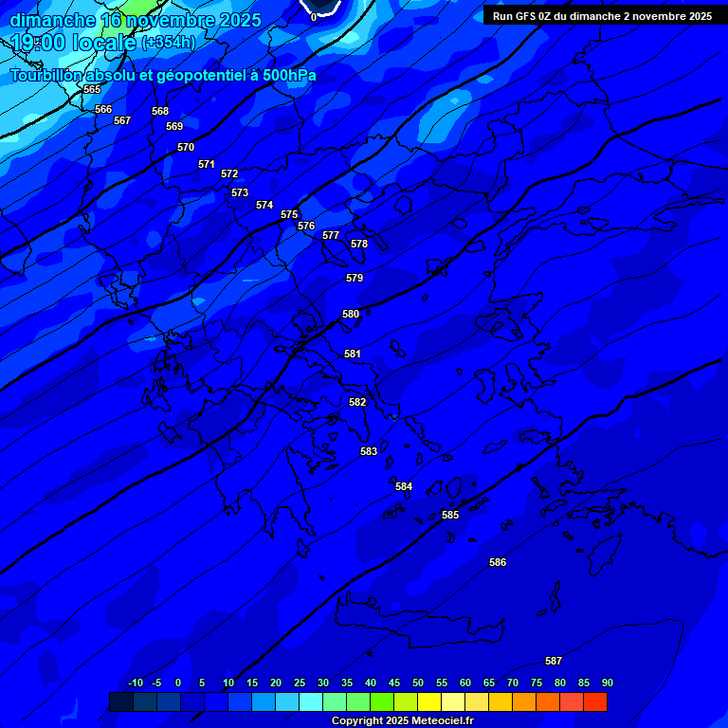Click the '(+354h)' forecast offset text
Screen dimensions: 728x728
pos(168,43)
